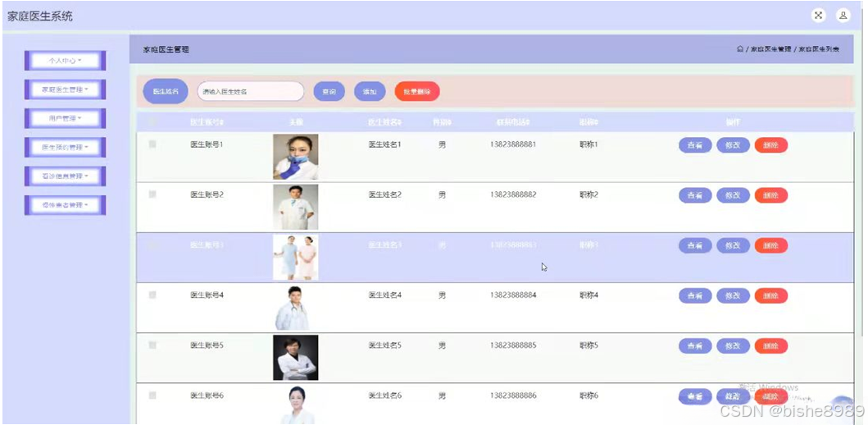Open avatar photo of 医生账号5
The height and width of the screenshot is (425, 868).
296,358
